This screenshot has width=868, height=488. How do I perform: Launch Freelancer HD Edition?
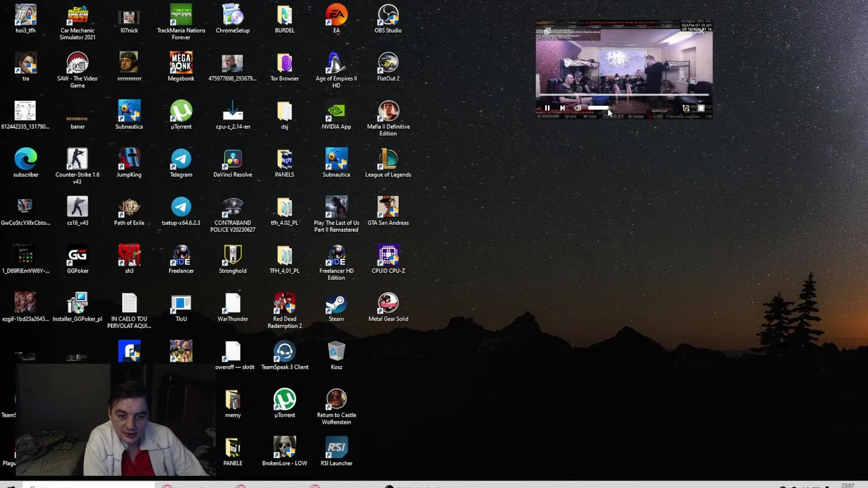pos(336,262)
